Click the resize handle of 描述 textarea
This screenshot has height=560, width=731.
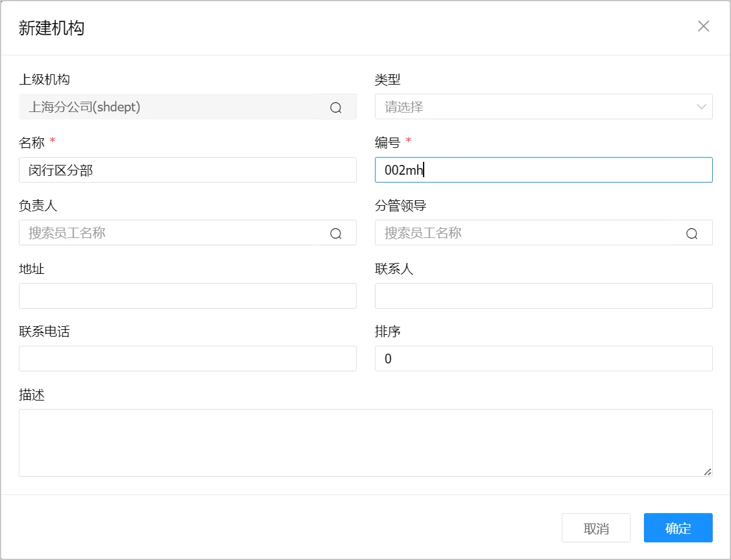coord(707,472)
